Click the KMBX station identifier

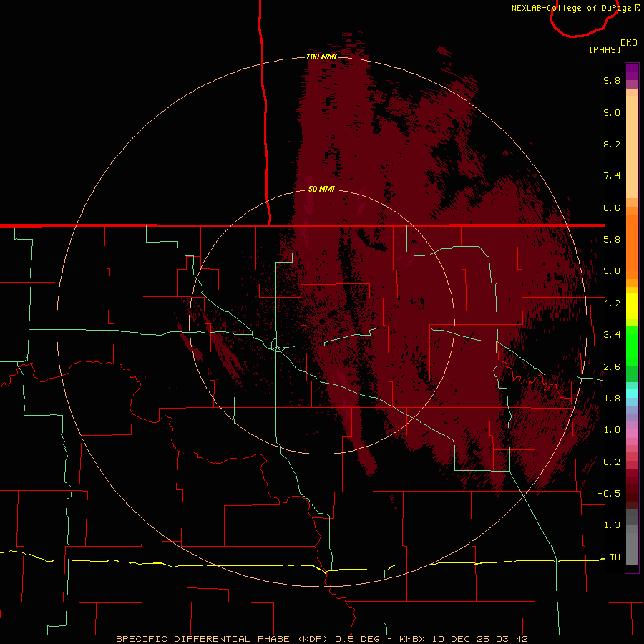(x=412, y=639)
